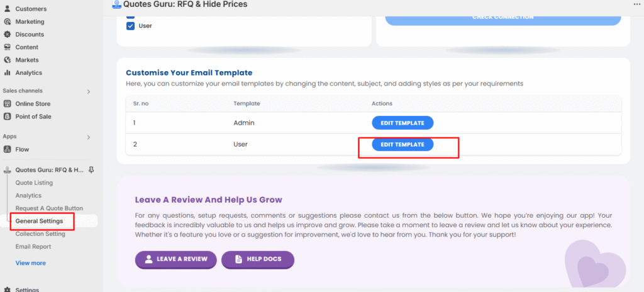The width and height of the screenshot is (644, 292).
Task: Click the Analytics bar chart icon
Action: tap(7, 72)
